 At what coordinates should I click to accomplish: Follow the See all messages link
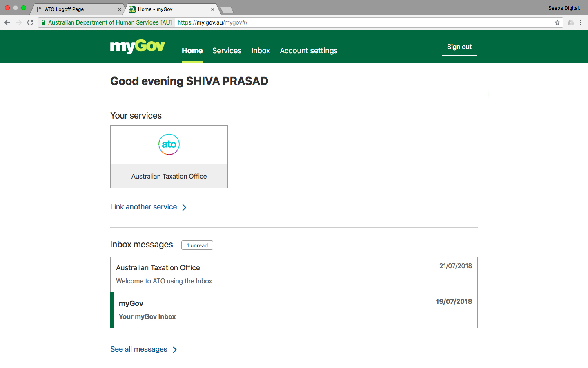click(x=139, y=349)
